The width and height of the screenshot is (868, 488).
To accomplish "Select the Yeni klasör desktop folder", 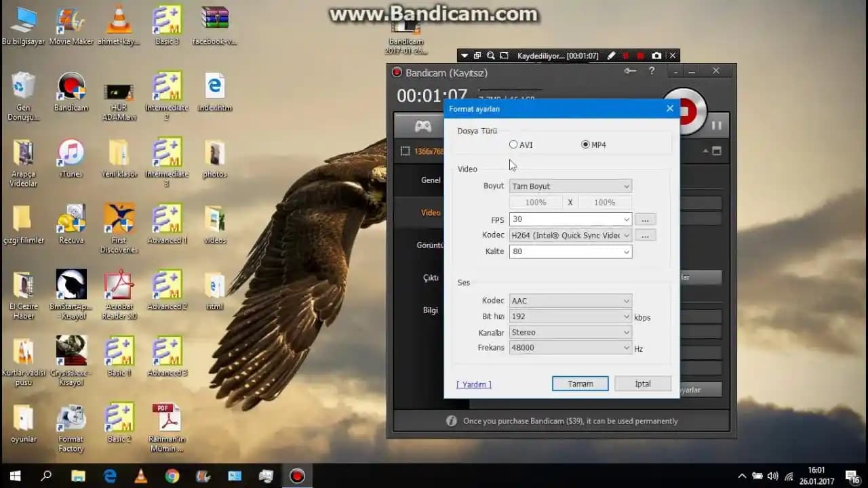I will pos(119,159).
